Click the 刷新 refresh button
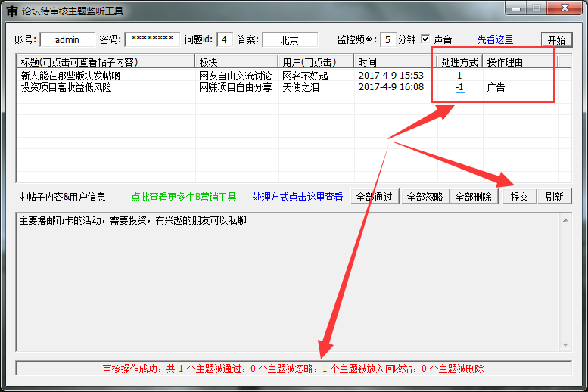The image size is (588, 392). click(554, 197)
